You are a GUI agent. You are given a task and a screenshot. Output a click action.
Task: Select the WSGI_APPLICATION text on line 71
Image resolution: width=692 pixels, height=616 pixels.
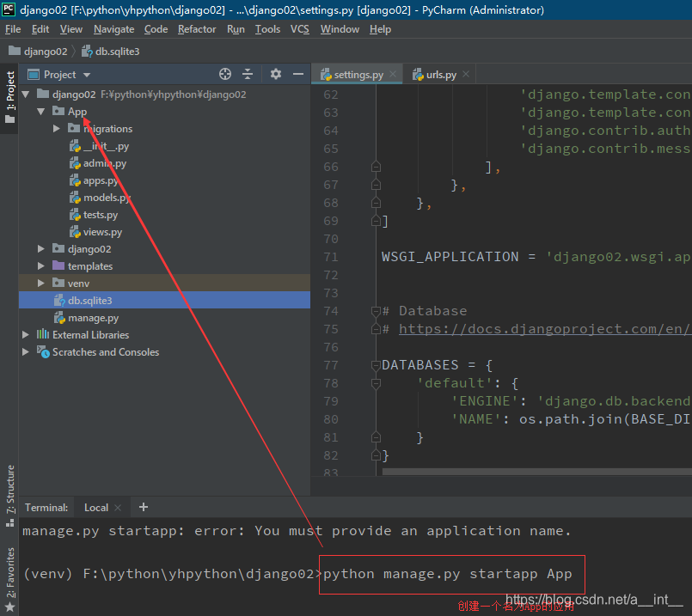click(x=450, y=257)
